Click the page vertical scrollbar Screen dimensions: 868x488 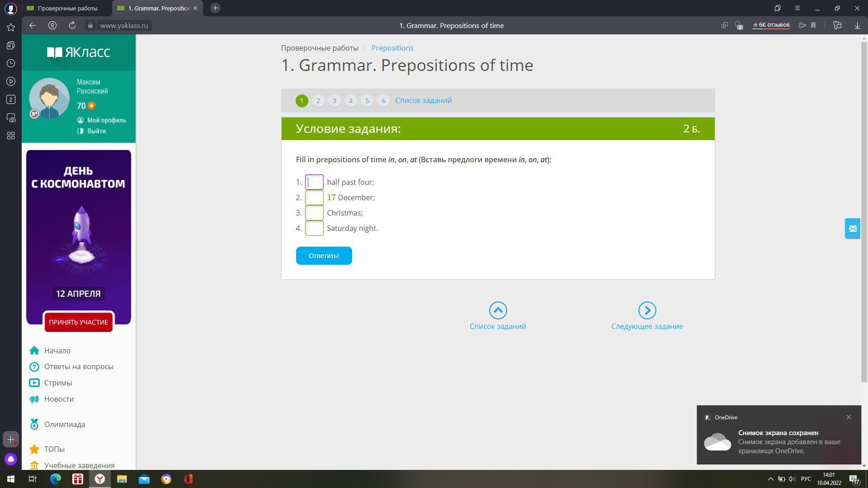click(864, 208)
